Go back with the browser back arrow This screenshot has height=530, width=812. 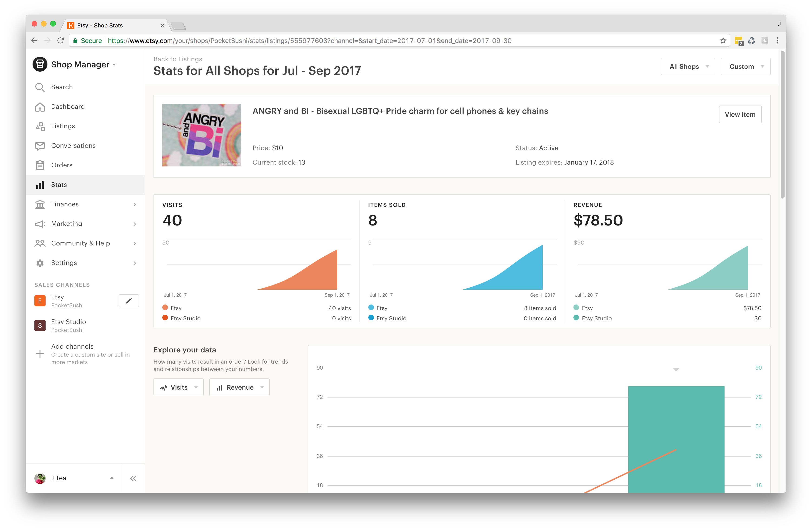pyautogui.click(x=34, y=41)
